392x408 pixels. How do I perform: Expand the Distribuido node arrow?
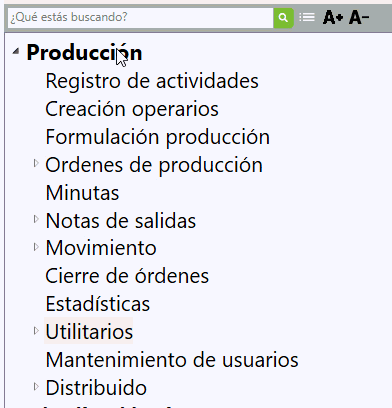tap(36, 386)
